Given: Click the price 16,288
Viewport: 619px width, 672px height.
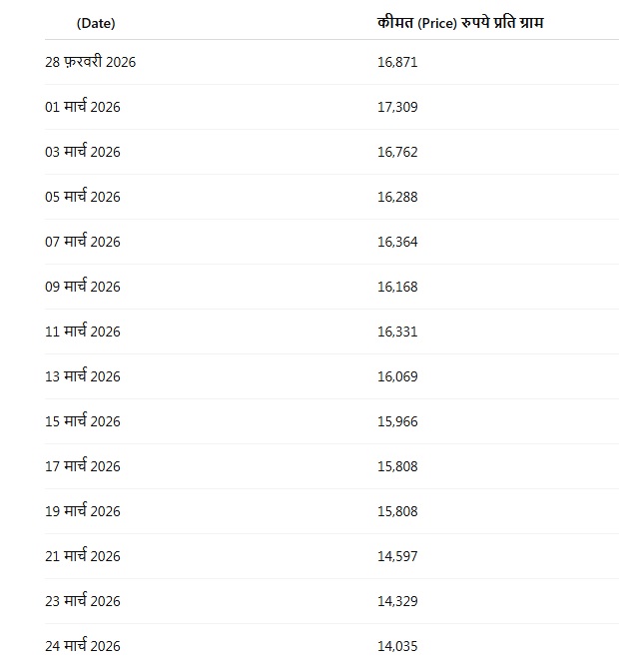Looking at the screenshot, I should click(397, 197).
